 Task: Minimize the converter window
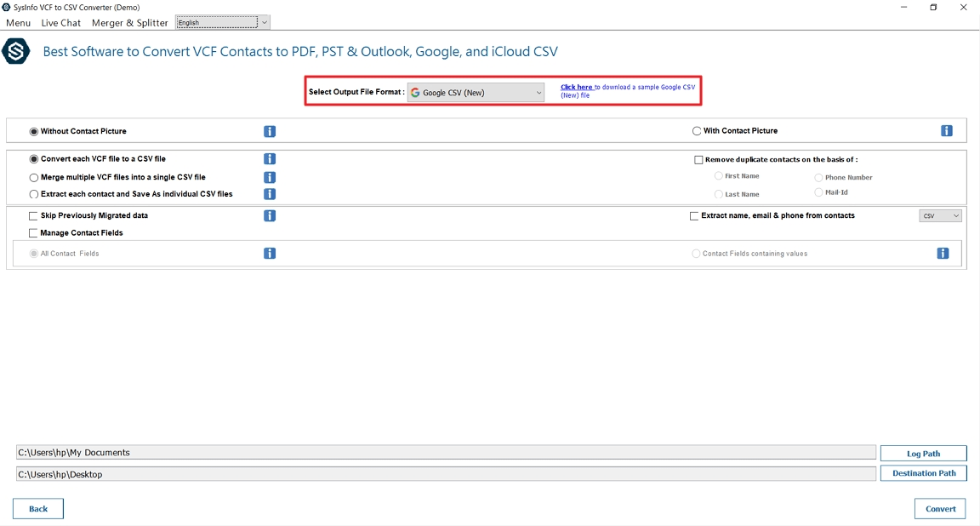(x=903, y=8)
